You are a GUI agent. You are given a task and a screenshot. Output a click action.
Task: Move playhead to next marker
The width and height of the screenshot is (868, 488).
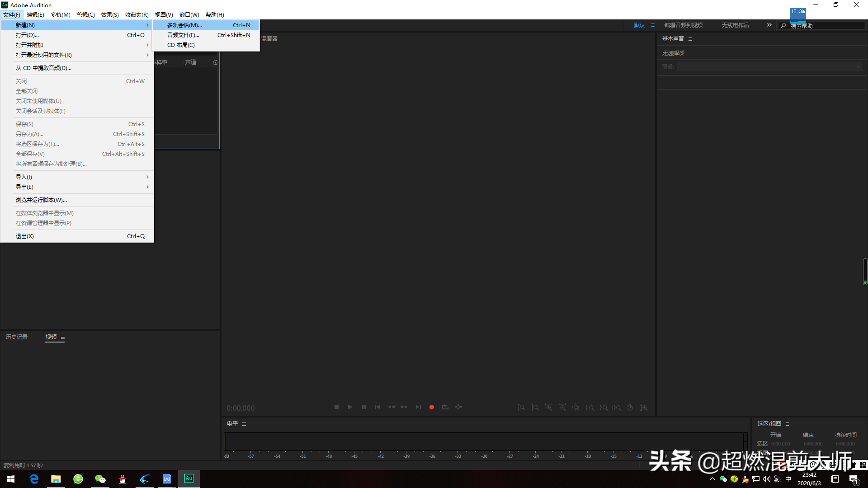[418, 407]
